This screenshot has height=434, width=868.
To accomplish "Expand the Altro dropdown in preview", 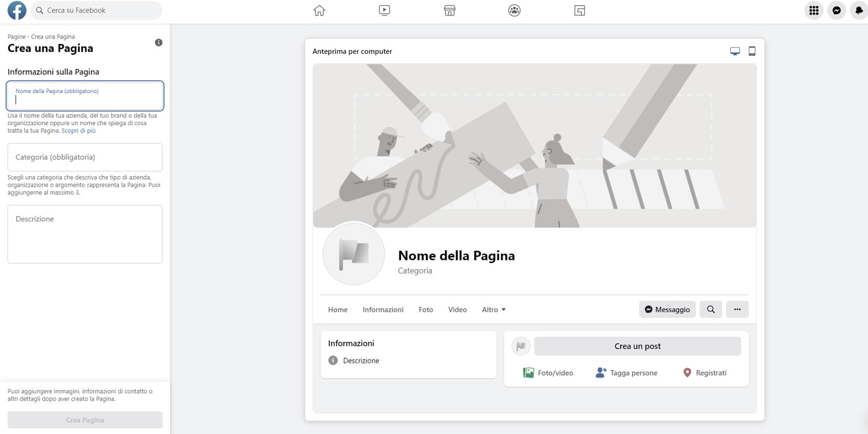I will click(x=494, y=309).
